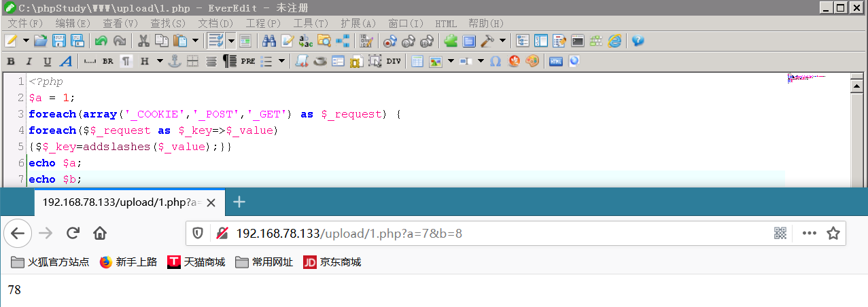The image size is (868, 307).
Task: Click the Undo green arrow icon
Action: (x=101, y=41)
